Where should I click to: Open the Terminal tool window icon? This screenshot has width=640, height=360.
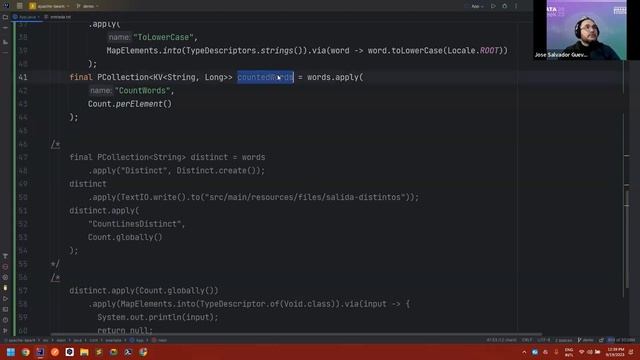5,309
